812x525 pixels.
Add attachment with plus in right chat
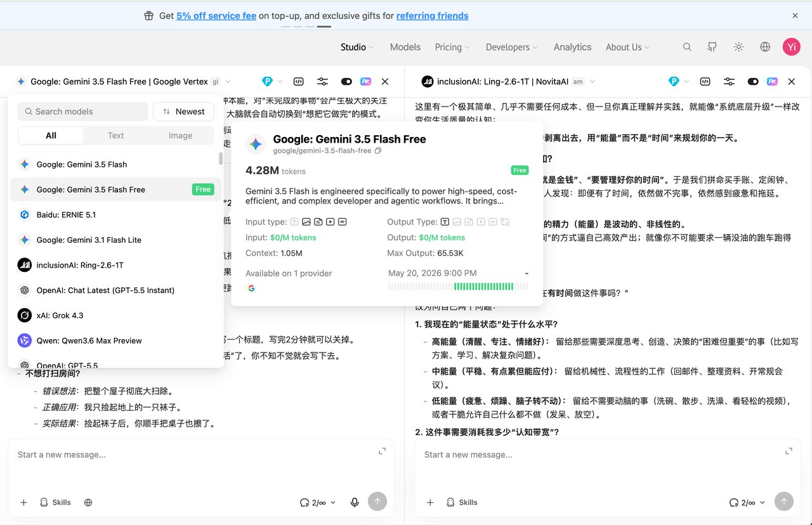tap(430, 502)
